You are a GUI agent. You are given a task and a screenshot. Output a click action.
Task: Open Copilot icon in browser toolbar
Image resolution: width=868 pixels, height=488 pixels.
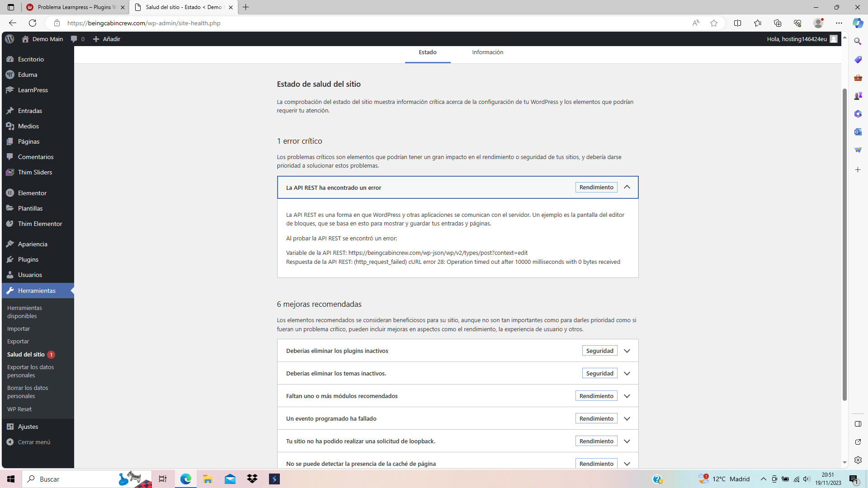click(858, 23)
